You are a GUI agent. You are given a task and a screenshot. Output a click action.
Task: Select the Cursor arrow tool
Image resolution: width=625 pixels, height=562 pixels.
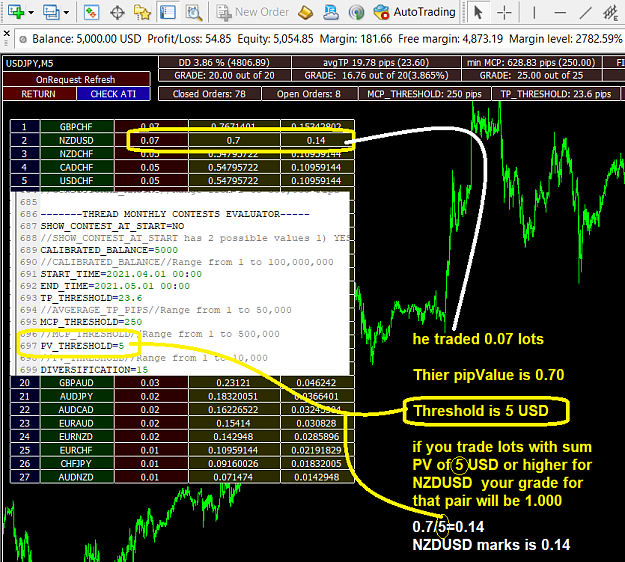pos(478,13)
